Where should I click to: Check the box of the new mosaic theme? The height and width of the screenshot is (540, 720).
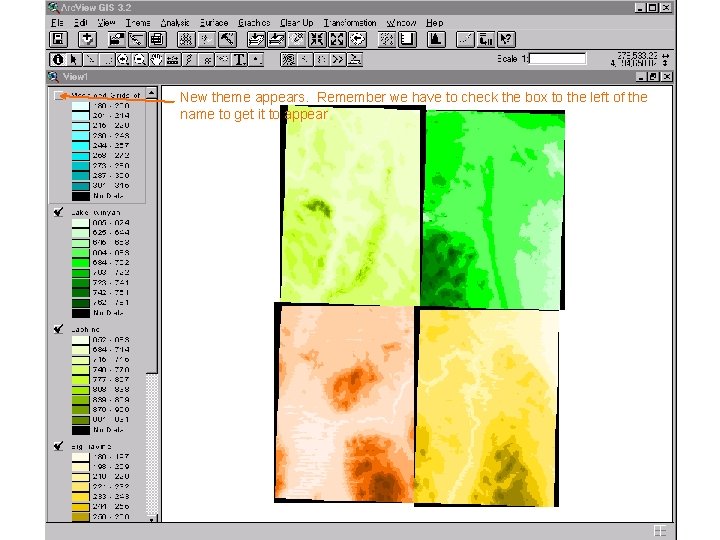pos(58,96)
